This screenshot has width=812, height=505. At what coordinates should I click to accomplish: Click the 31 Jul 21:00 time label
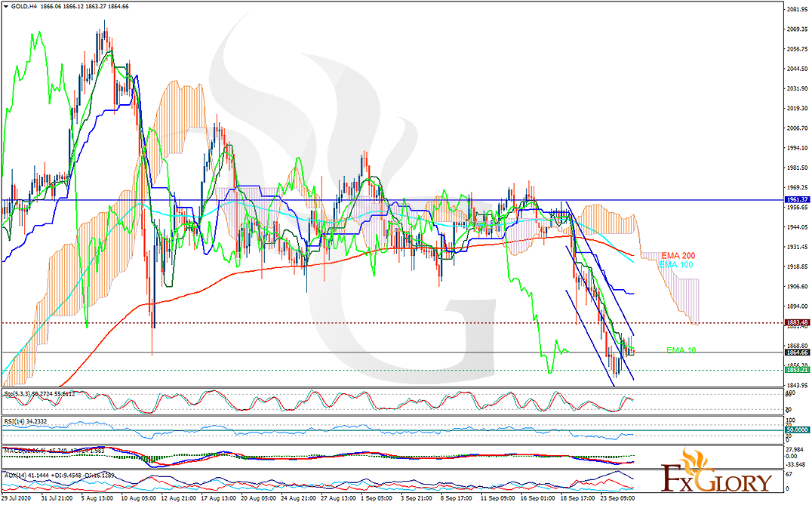(x=57, y=498)
